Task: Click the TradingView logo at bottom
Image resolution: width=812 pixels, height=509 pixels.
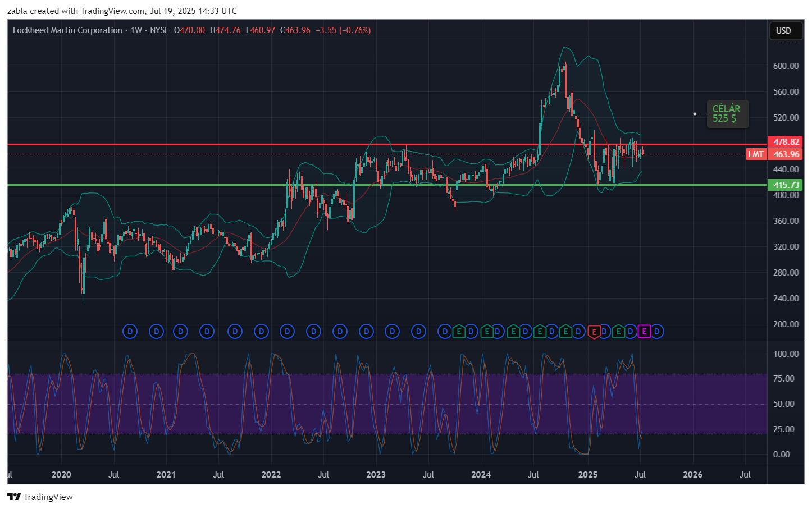Action: click(x=40, y=497)
